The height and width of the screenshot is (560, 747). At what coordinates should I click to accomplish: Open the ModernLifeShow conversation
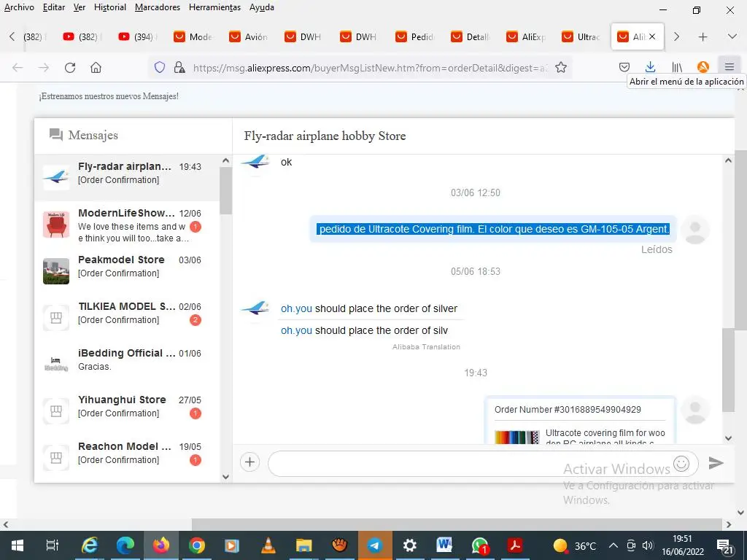pos(127,225)
